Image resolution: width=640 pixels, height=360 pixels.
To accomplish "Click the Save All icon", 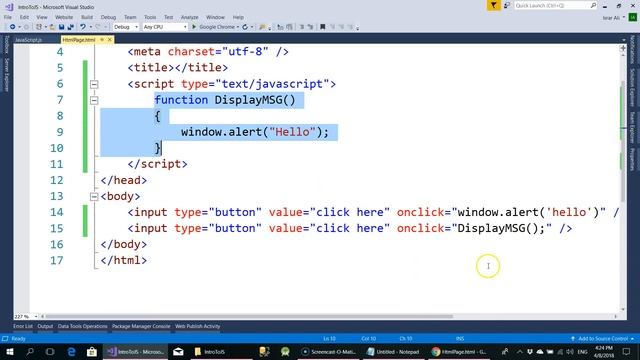I will point(71,27).
